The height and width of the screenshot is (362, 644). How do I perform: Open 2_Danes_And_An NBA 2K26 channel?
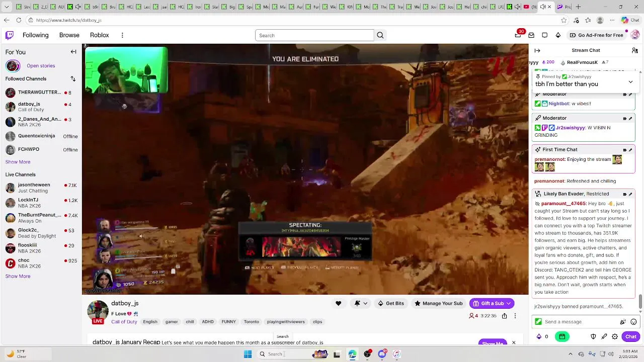41,122
